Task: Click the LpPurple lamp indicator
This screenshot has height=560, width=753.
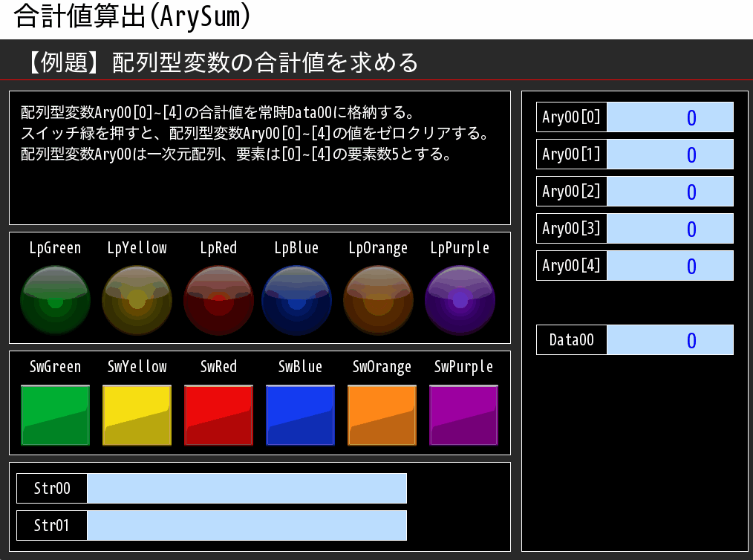Action: (460, 299)
